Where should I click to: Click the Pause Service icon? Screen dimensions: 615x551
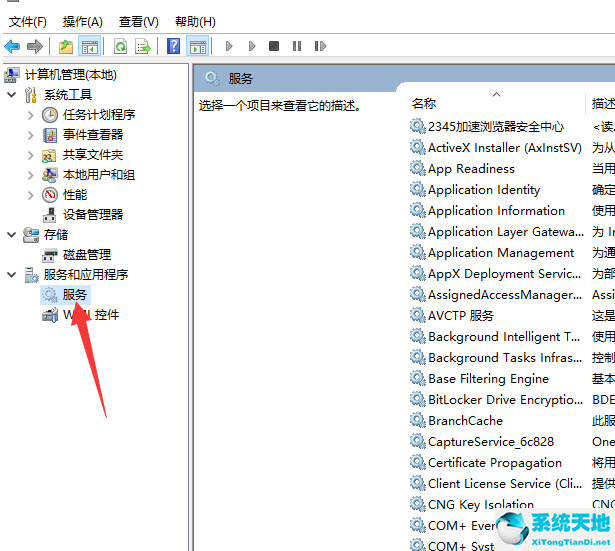[x=297, y=46]
